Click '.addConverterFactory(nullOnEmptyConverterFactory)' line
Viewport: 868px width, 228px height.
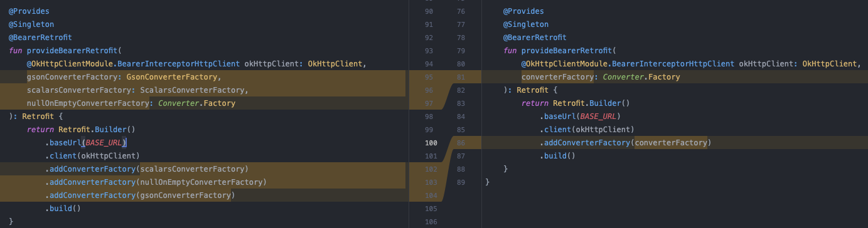[x=156, y=182]
